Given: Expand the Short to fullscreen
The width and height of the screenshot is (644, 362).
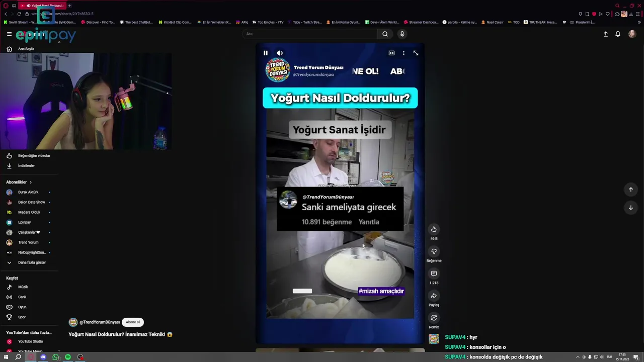Looking at the screenshot, I should click(x=416, y=53).
